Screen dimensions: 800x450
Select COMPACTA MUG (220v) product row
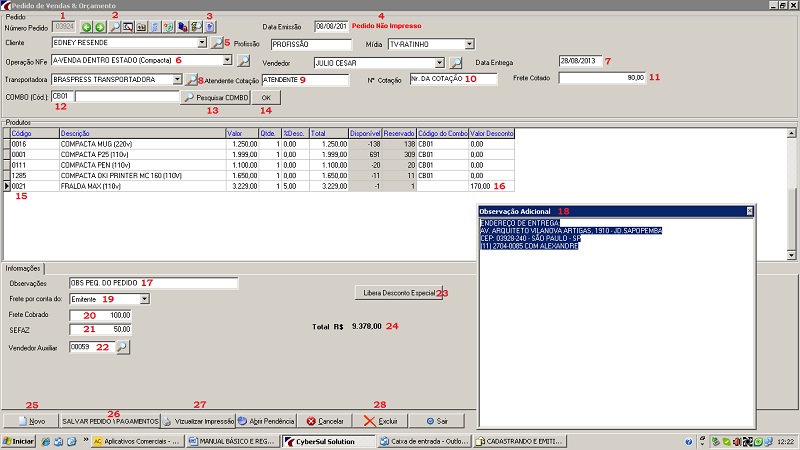pyautogui.click(x=261, y=144)
